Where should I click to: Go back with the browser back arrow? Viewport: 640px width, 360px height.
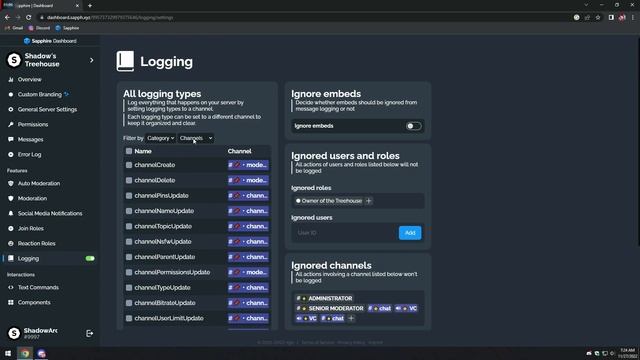7,18
